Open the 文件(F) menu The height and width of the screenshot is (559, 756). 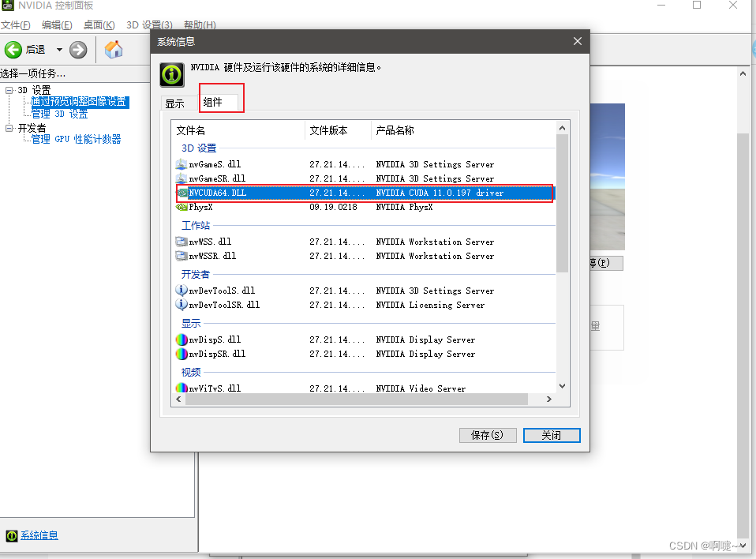pos(16,25)
